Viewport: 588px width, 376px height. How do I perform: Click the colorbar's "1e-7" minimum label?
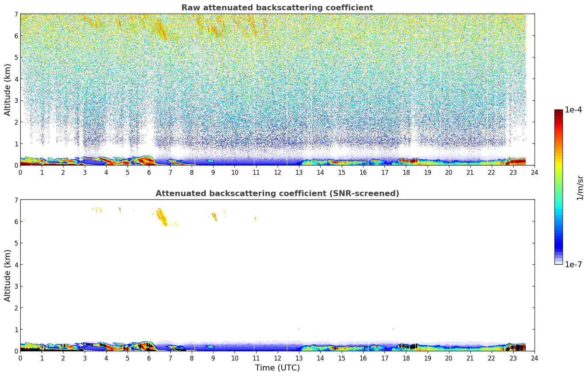[573, 264]
